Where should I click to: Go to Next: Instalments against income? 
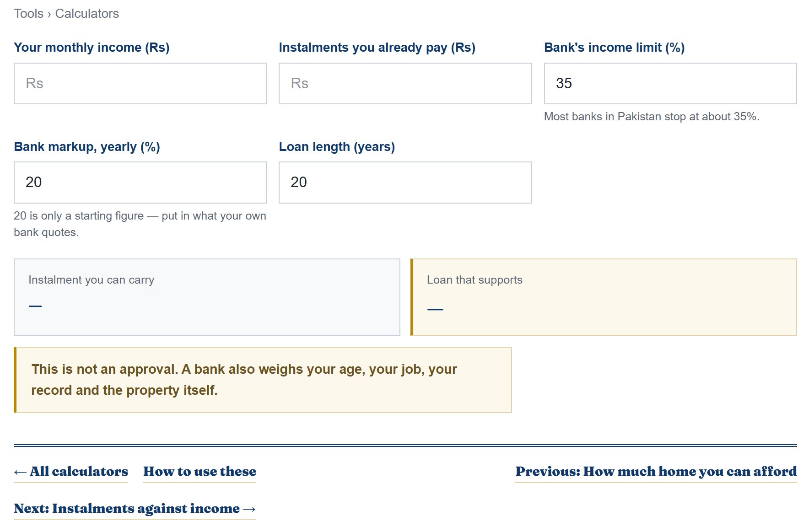pos(135,509)
